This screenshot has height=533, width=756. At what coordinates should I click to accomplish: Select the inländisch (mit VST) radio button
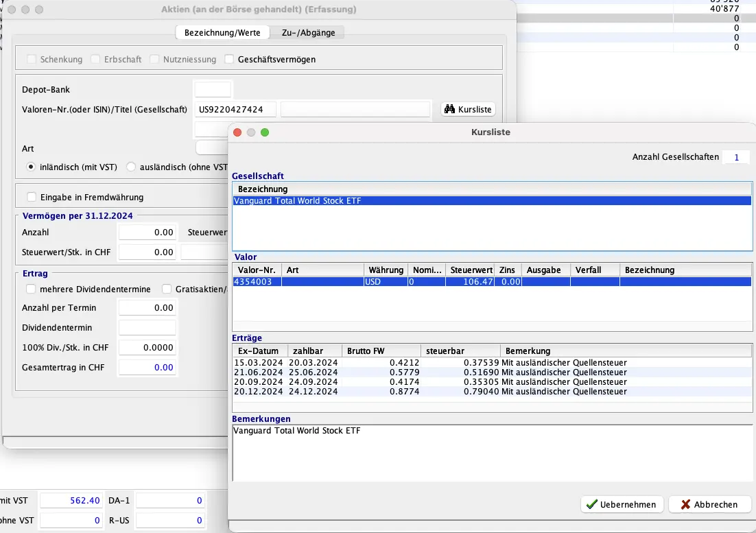point(31,167)
